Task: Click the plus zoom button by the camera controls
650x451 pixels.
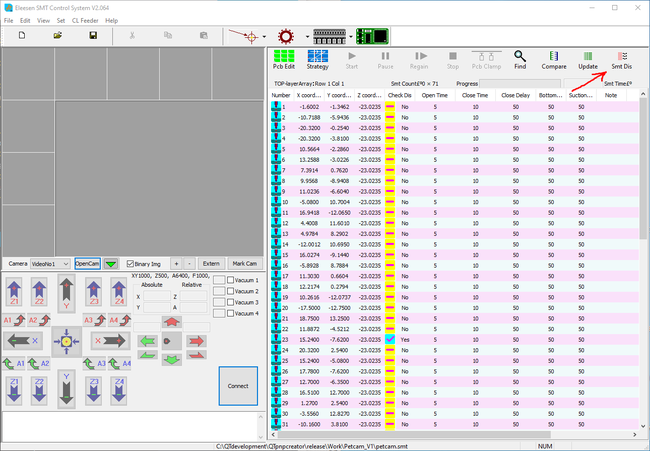Action: click(176, 264)
